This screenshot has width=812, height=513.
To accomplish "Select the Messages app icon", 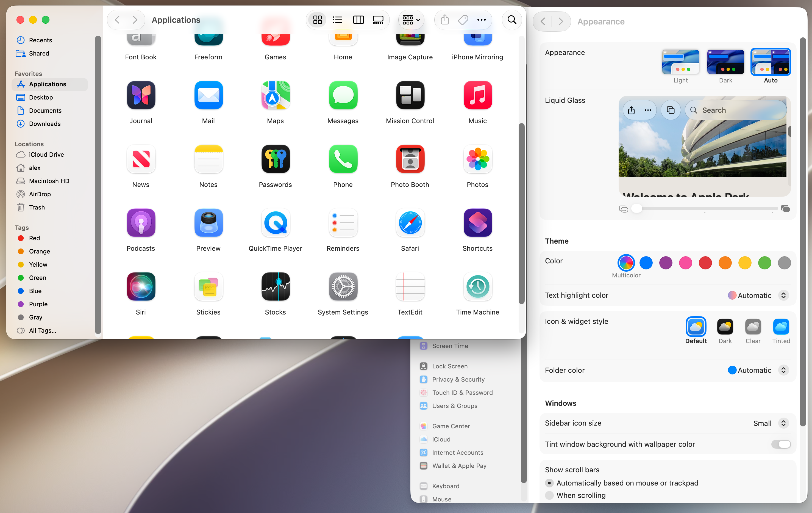I will point(343,95).
